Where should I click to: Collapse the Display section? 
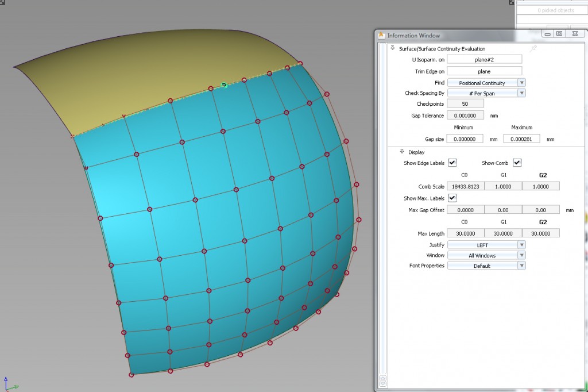click(402, 152)
